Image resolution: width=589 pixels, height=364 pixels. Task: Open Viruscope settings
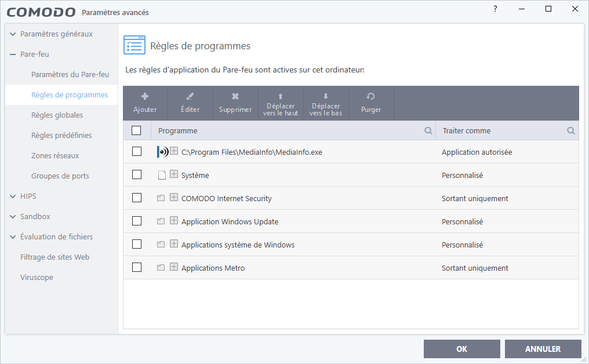tap(37, 277)
